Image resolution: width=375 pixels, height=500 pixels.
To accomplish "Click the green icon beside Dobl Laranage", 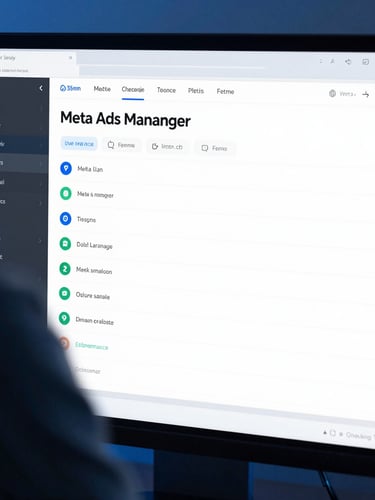I will (x=65, y=244).
